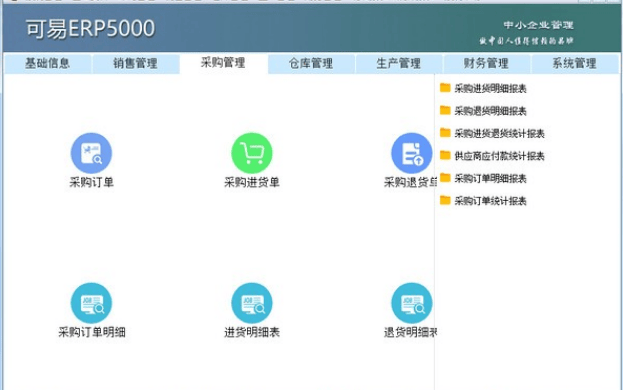Click the 可易ERP5000 title text
623x390 pixels.
click(x=91, y=29)
